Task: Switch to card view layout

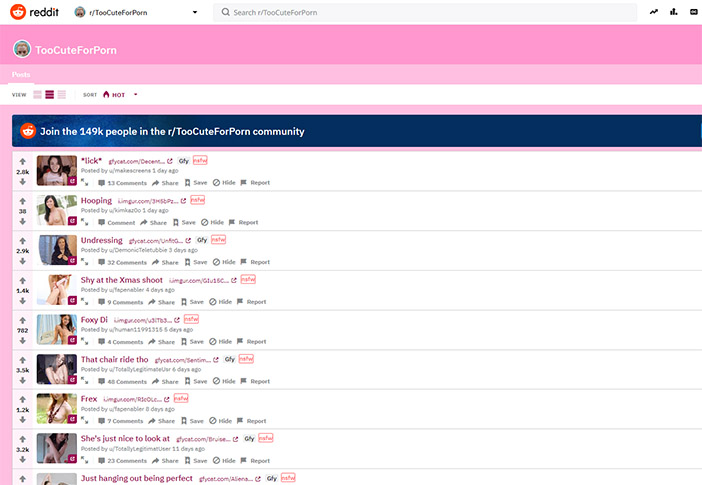Action: coord(38,94)
